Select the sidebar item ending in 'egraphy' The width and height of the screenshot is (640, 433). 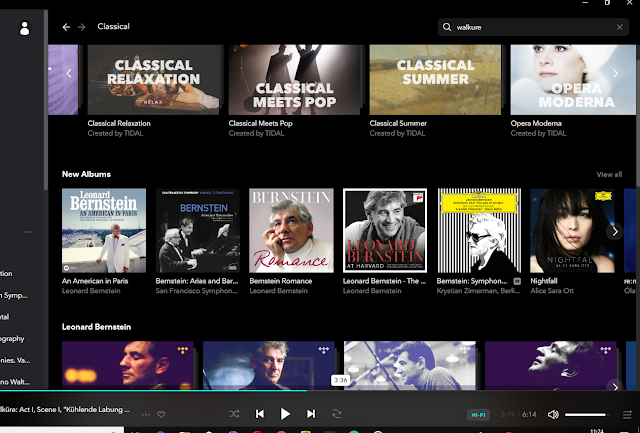click(12, 339)
